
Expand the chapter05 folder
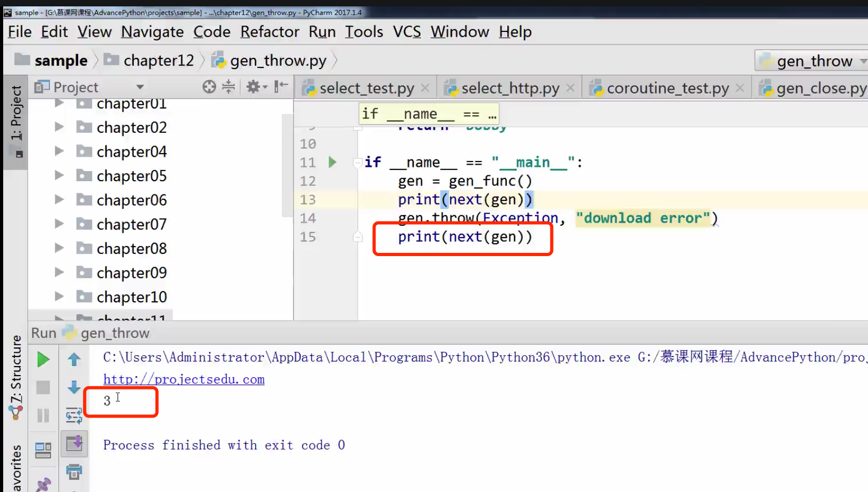59,175
